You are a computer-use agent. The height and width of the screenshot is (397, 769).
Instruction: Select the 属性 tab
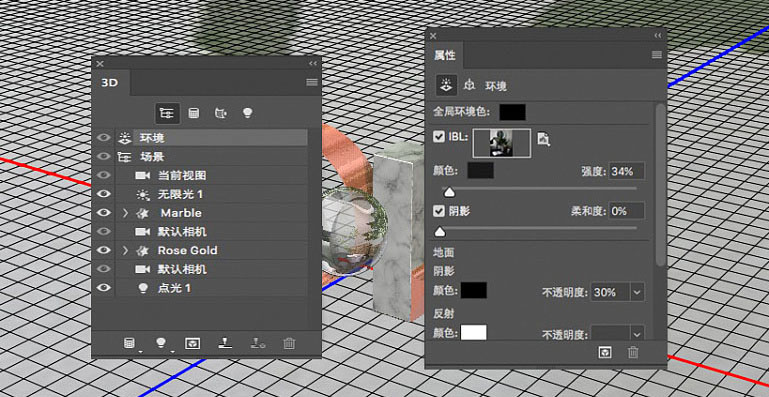(445, 55)
